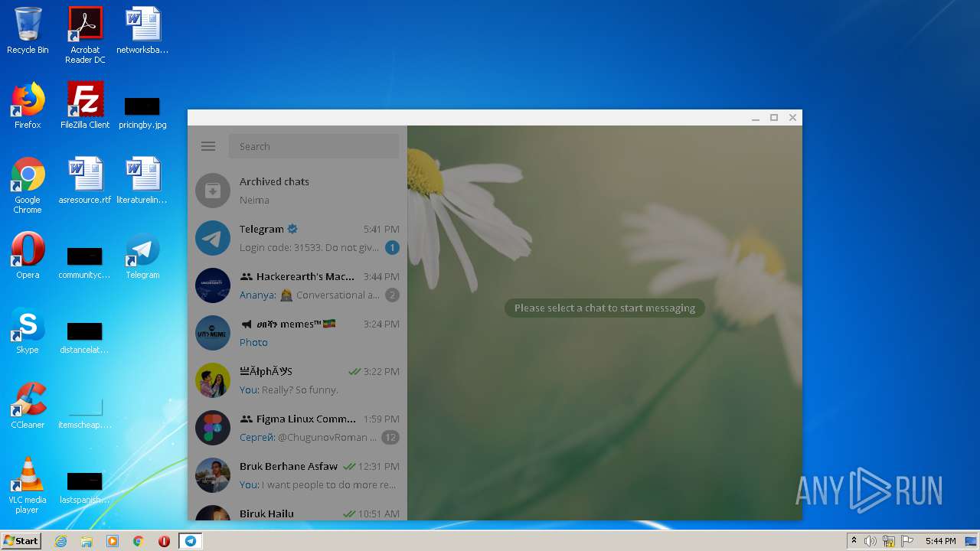Open the Figma Linux Community group avatar

tap(213, 428)
